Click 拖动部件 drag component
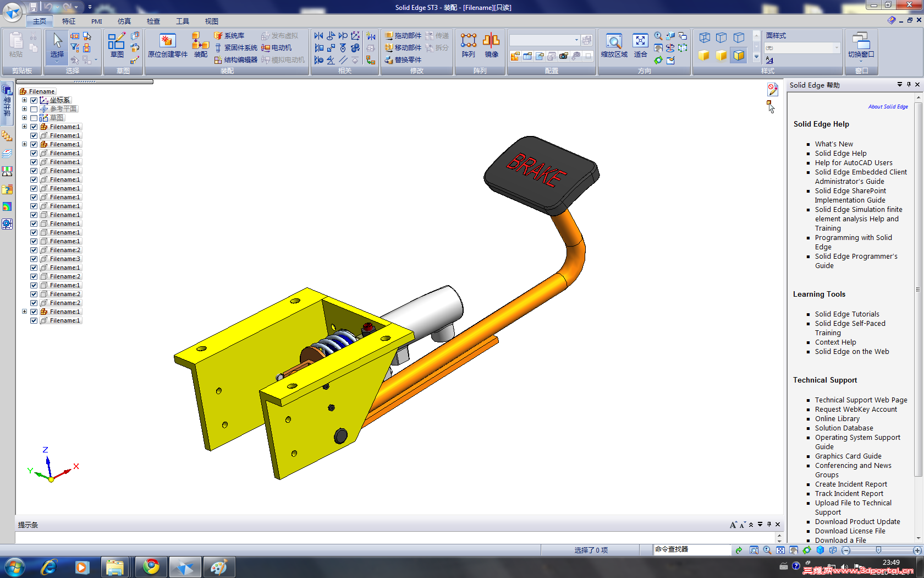This screenshot has height=578, width=924. (x=403, y=36)
